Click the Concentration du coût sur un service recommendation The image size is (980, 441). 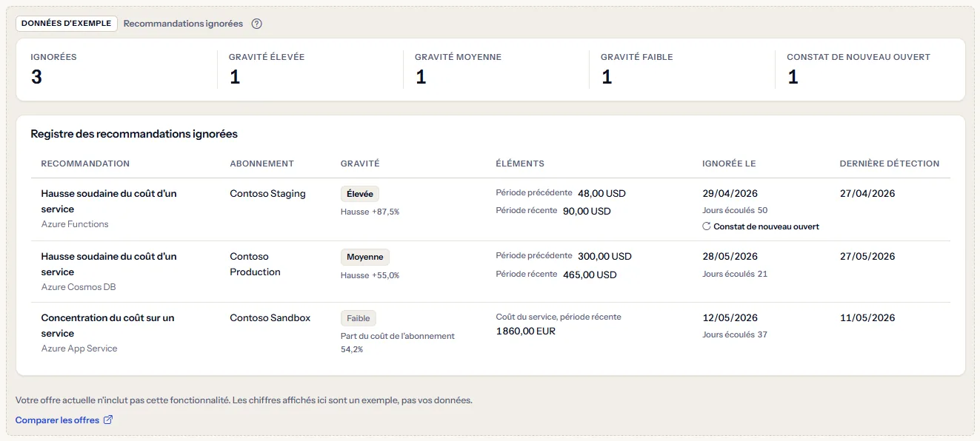click(108, 326)
